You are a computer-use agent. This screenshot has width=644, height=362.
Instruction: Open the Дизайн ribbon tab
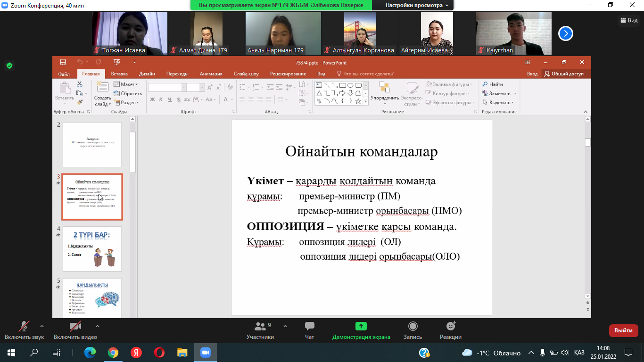pos(147,74)
